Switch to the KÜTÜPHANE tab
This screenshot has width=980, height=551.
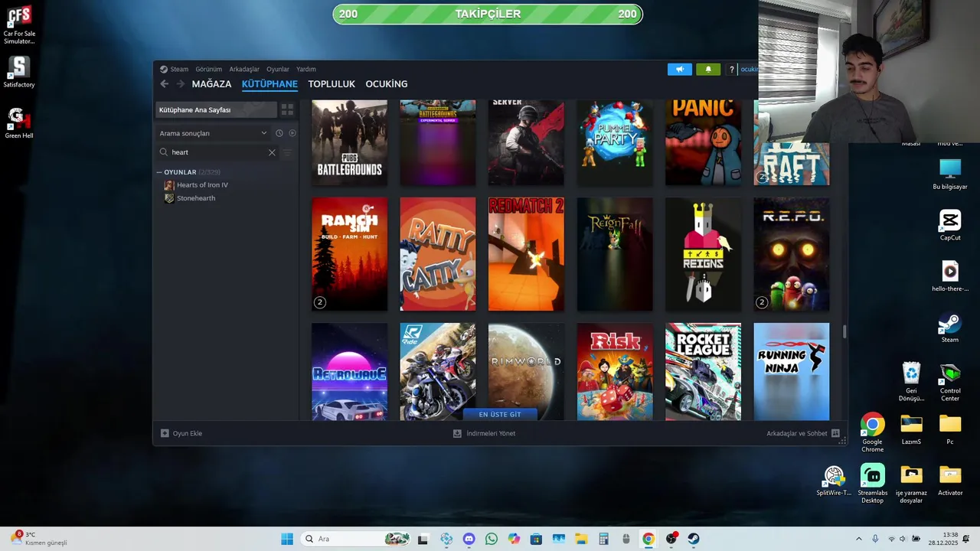click(269, 84)
